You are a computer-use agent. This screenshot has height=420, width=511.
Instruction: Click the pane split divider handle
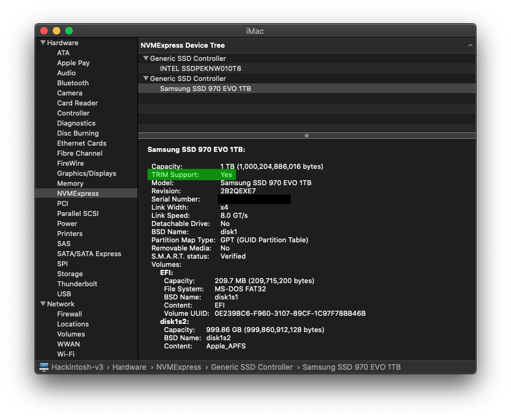pos(306,136)
